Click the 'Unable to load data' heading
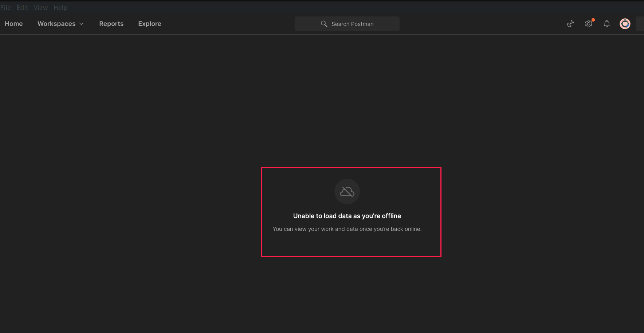 347,216
